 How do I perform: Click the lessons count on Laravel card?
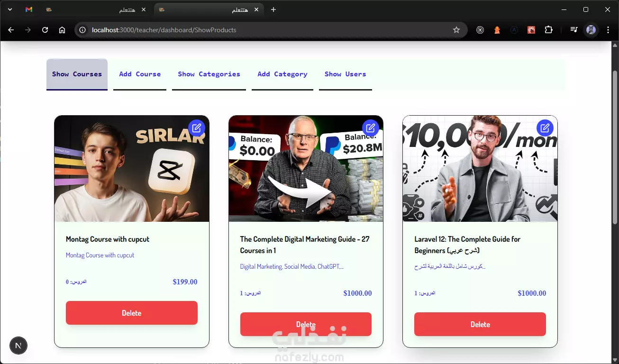425,293
